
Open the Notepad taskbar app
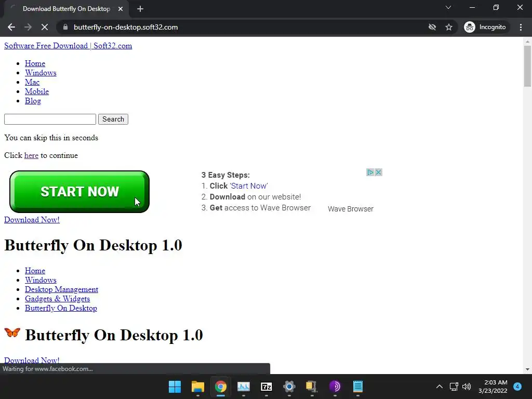coord(358,387)
